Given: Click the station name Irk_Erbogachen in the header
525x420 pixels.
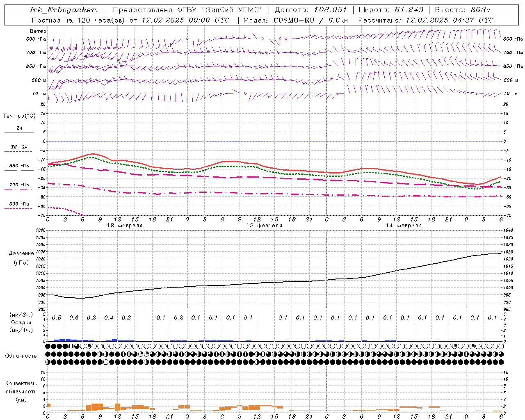Looking at the screenshot, I should point(63,10).
